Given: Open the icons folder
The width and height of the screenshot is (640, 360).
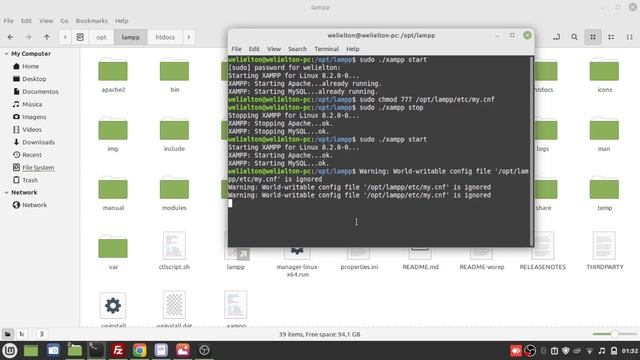Looking at the screenshot, I should pos(604,75).
